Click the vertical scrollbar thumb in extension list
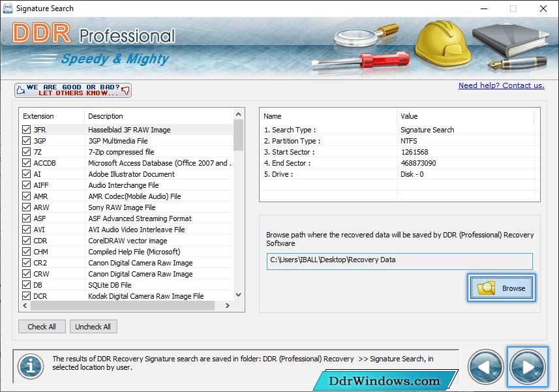 click(x=239, y=135)
